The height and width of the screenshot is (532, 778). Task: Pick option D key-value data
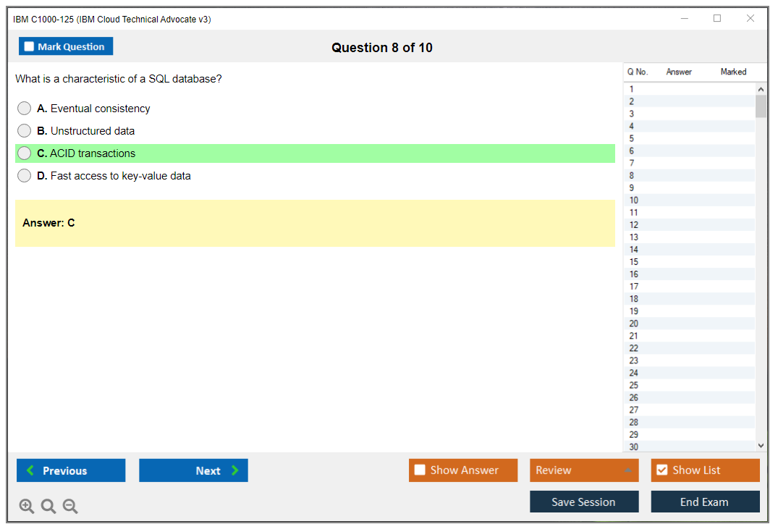[x=25, y=176]
